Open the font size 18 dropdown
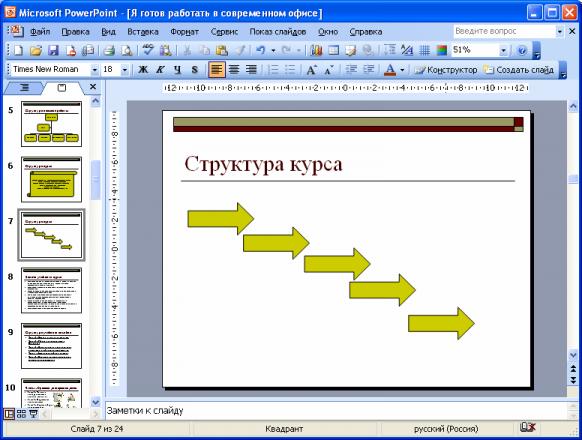This screenshot has width=582, height=440. click(x=125, y=69)
